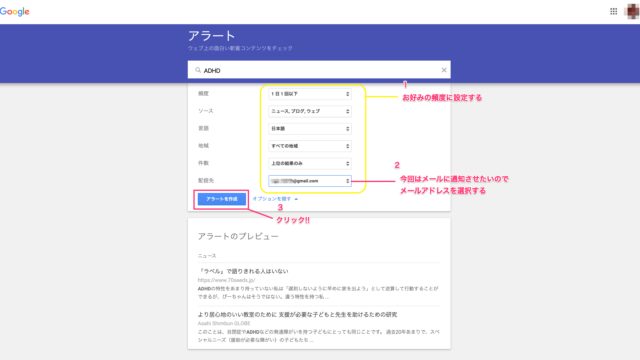Click the 件数 label text
This screenshot has height=360, width=640.
pos(203,163)
